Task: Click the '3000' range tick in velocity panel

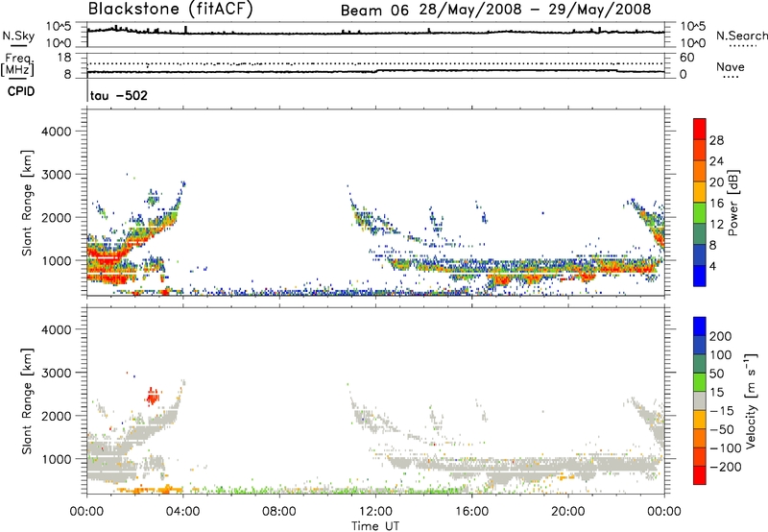Action: coord(57,373)
